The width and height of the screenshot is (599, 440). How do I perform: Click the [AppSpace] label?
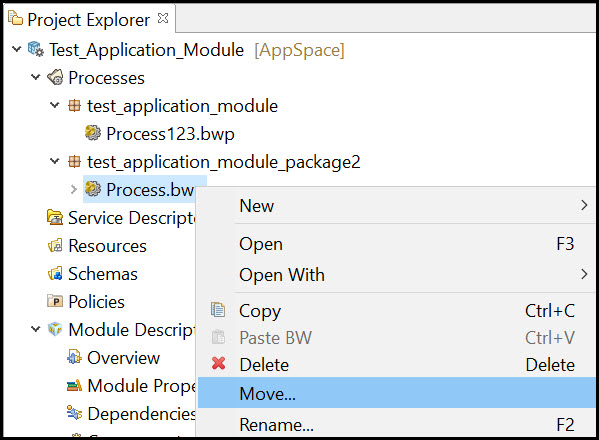pos(299,50)
